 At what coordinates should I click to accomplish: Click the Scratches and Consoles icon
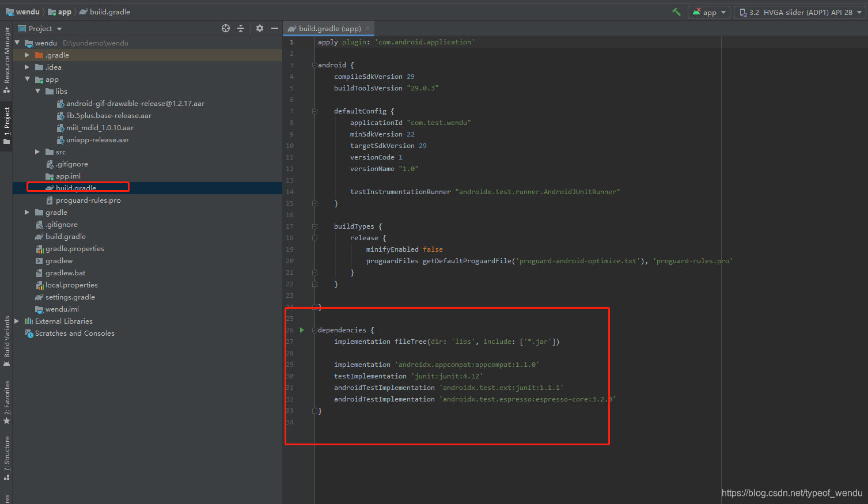point(29,334)
